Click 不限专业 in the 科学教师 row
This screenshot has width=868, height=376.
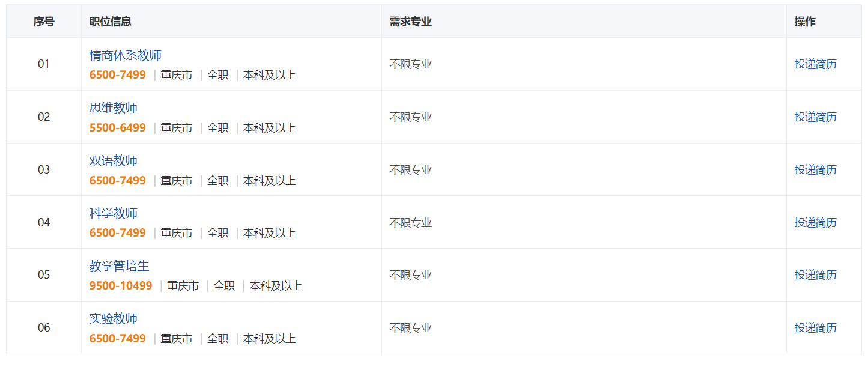410,223
